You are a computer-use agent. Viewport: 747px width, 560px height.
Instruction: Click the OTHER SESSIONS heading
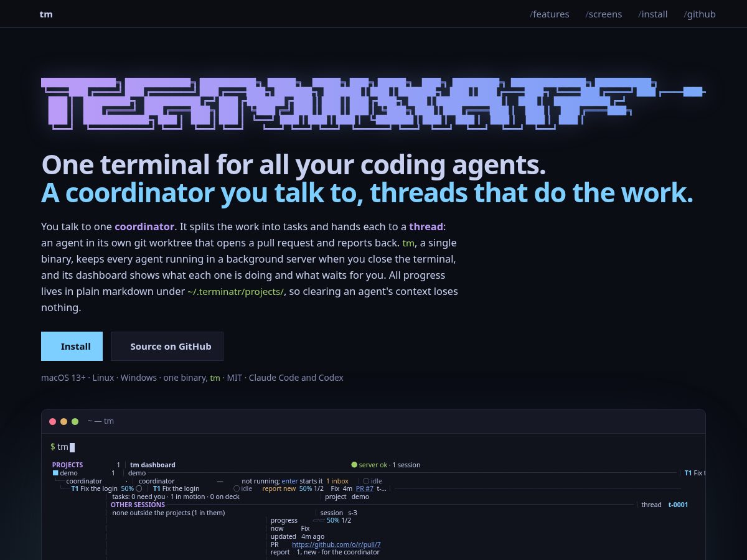point(138,505)
